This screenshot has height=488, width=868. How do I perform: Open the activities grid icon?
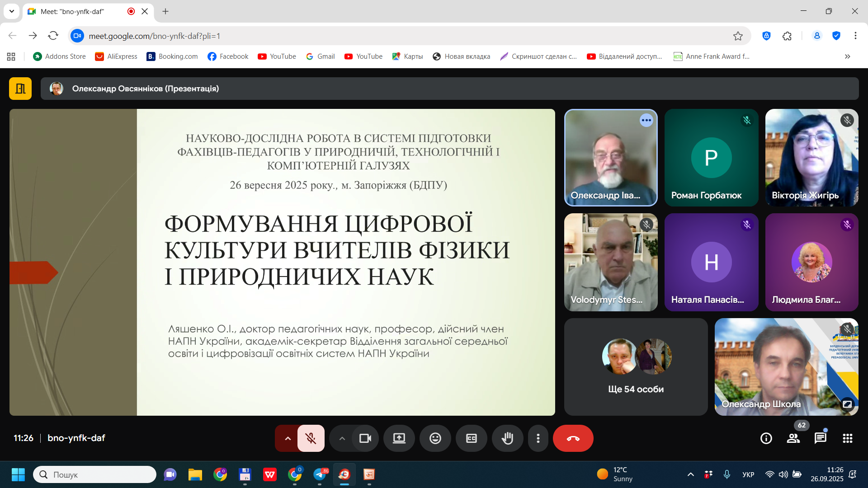pos(847,438)
